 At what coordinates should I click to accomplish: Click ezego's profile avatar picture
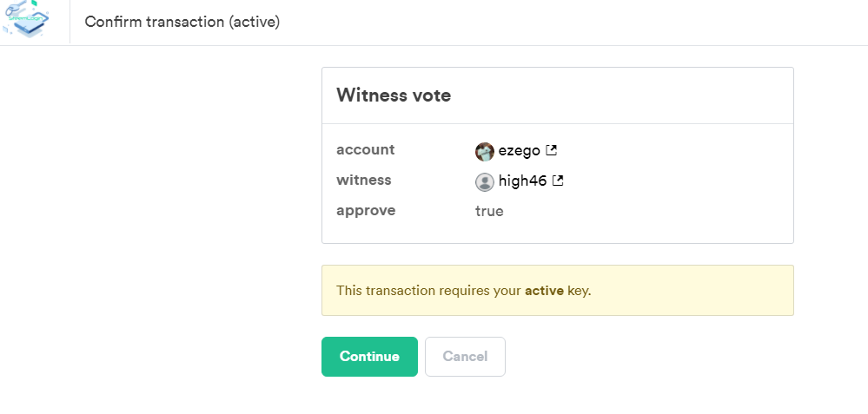485,151
